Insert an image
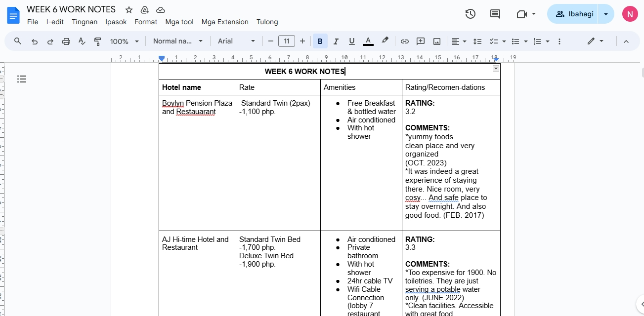This screenshot has height=316, width=644. [x=437, y=41]
